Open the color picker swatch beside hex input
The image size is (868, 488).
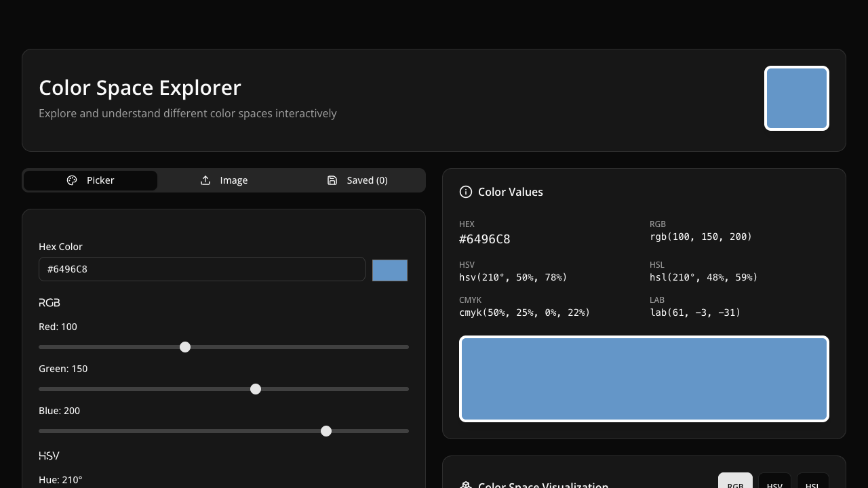(x=390, y=270)
